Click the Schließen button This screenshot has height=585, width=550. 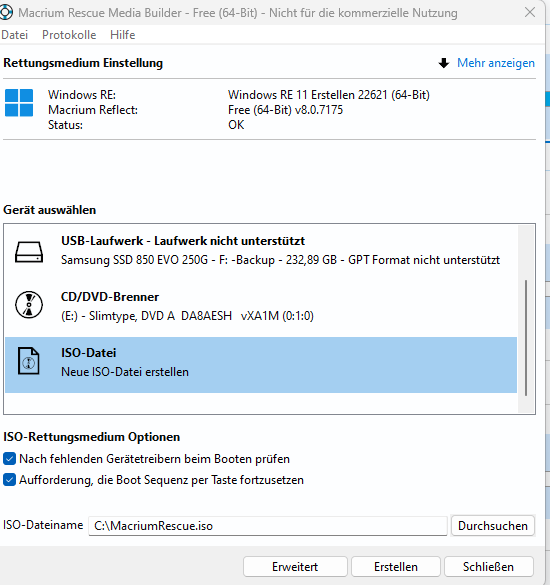click(x=488, y=567)
